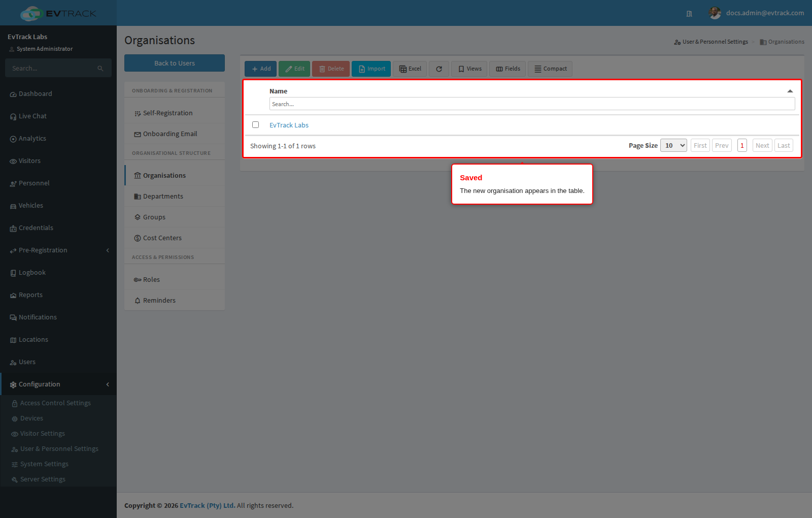Select Roles in the settings menu
The image size is (812, 518).
175,280
